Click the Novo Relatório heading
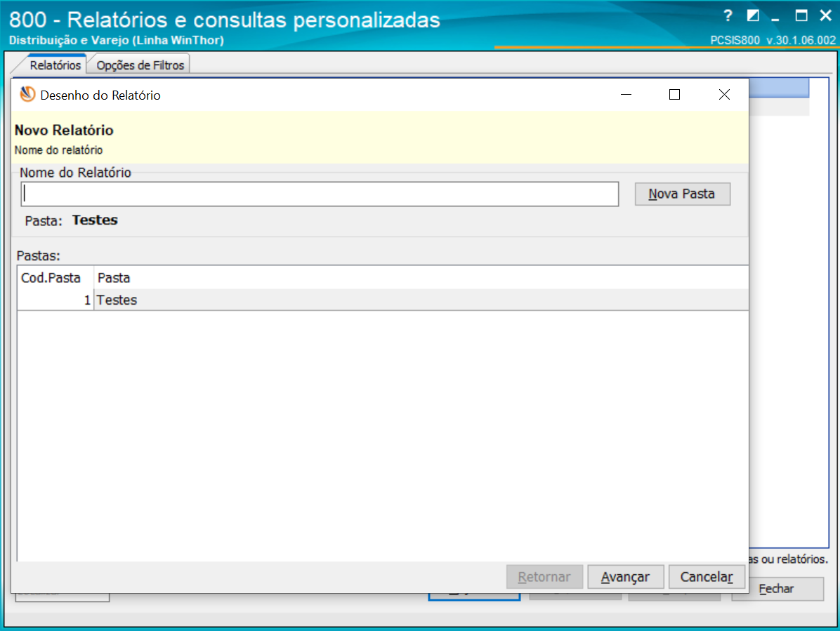840x631 pixels. click(x=64, y=130)
